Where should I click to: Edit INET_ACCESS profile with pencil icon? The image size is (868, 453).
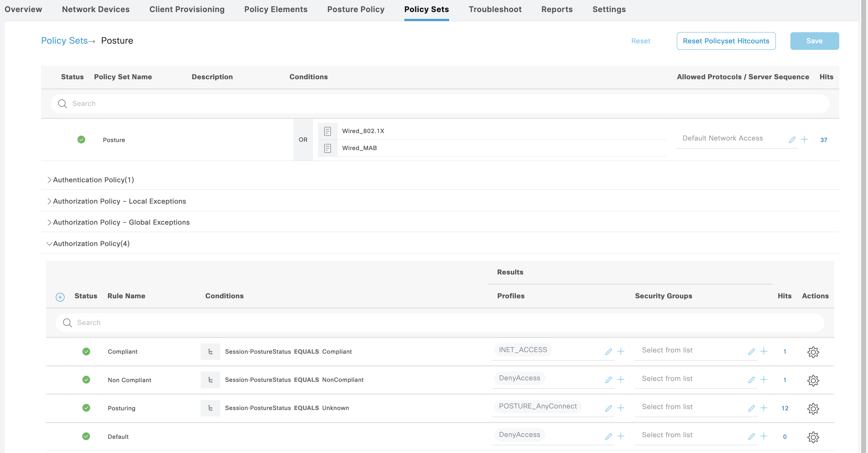coord(608,352)
